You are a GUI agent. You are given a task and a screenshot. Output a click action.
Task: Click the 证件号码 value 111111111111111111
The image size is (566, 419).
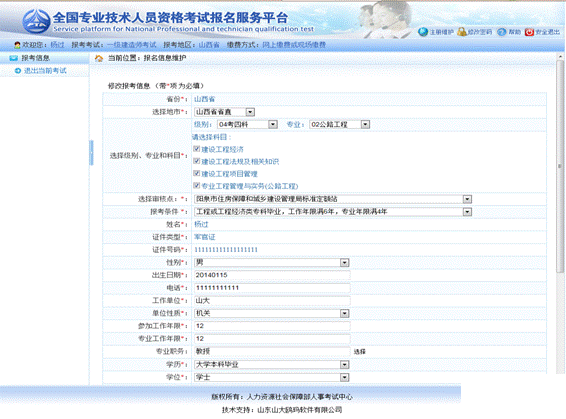[x=226, y=250]
